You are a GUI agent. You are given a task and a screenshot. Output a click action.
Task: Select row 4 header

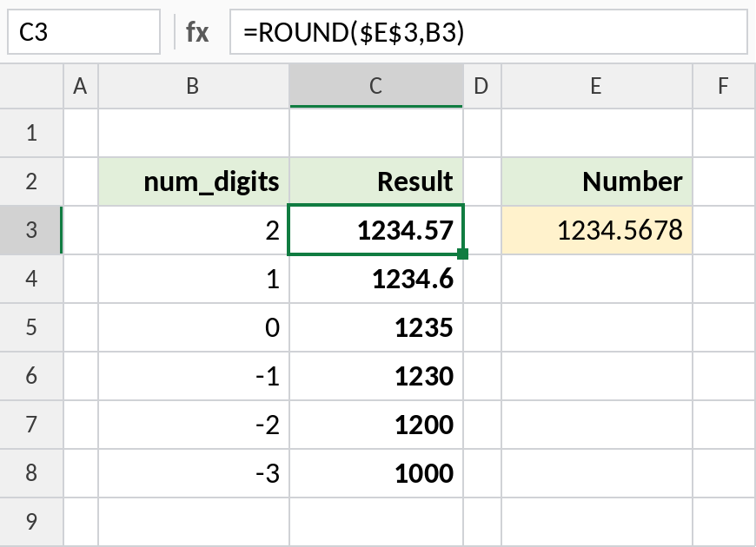[31, 279]
